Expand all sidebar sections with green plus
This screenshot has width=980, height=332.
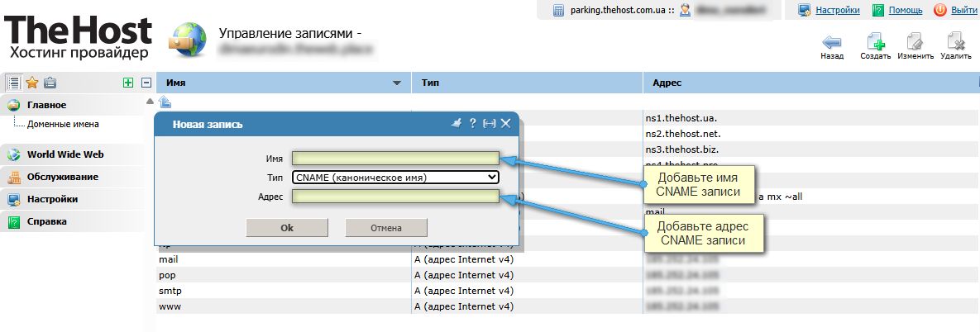coord(127,83)
